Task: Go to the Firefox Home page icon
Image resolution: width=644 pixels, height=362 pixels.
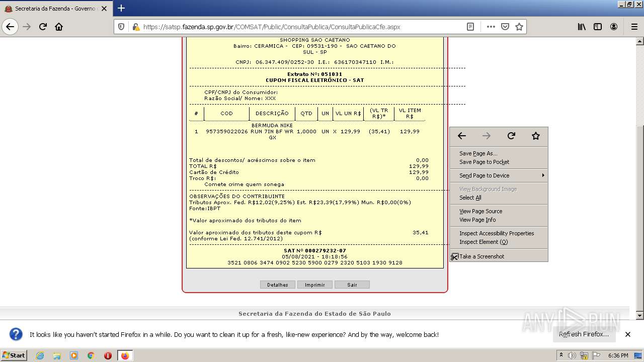Action: click(59, 27)
